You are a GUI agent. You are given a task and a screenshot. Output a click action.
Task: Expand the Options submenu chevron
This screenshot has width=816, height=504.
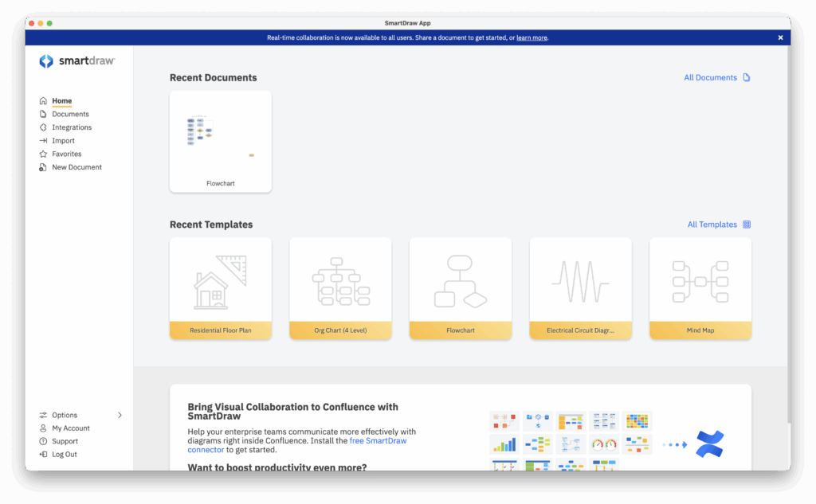point(120,415)
